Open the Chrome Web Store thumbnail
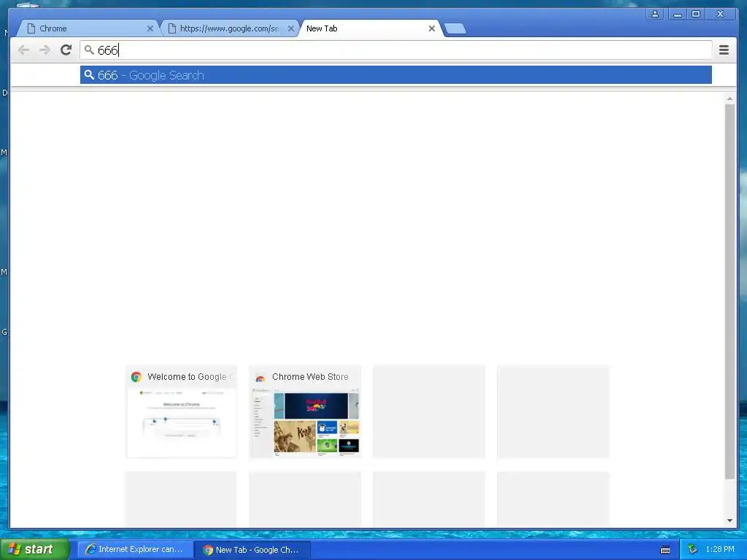The image size is (747, 560). click(305, 412)
